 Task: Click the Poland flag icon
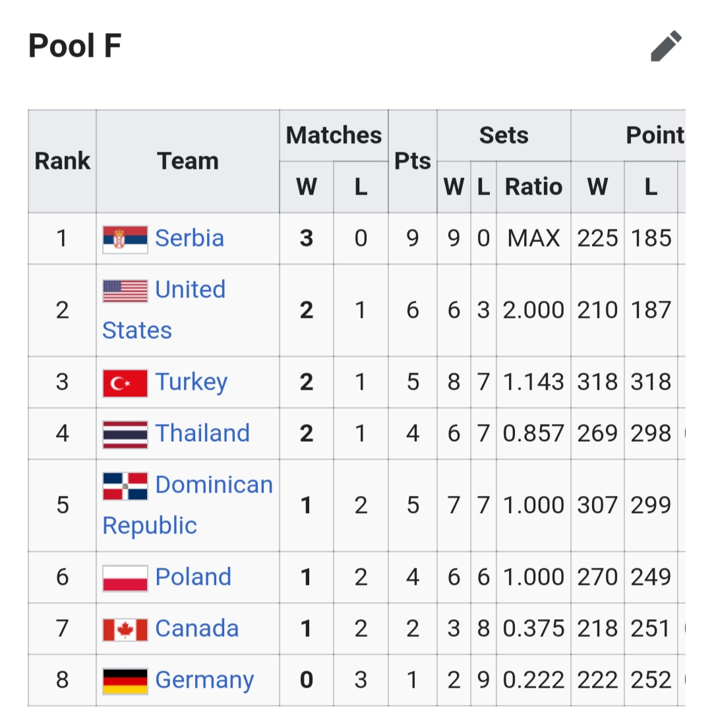(x=125, y=578)
